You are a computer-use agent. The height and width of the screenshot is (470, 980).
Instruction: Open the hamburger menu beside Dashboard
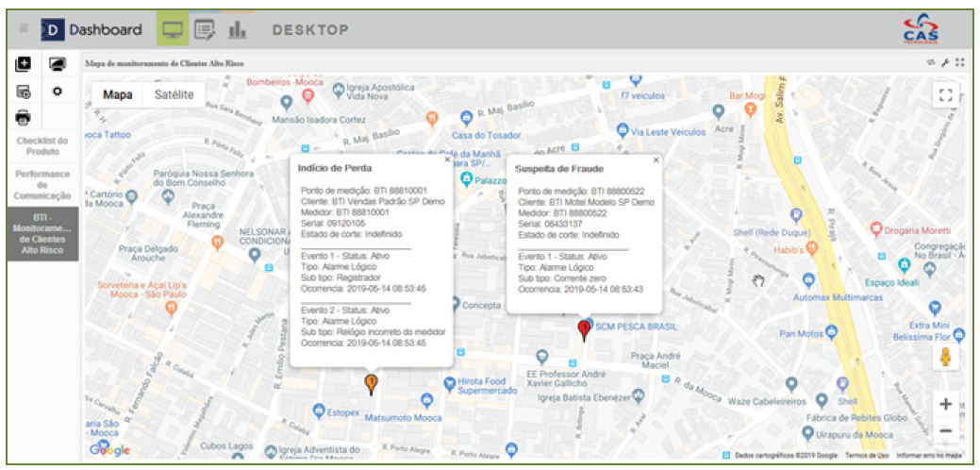pyautogui.click(x=24, y=29)
